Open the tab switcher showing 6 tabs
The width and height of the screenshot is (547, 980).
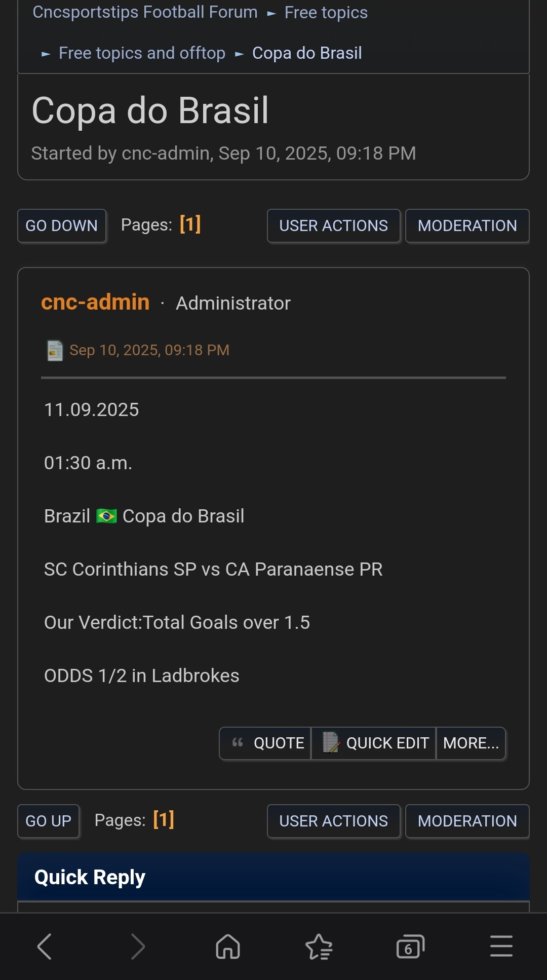[410, 947]
